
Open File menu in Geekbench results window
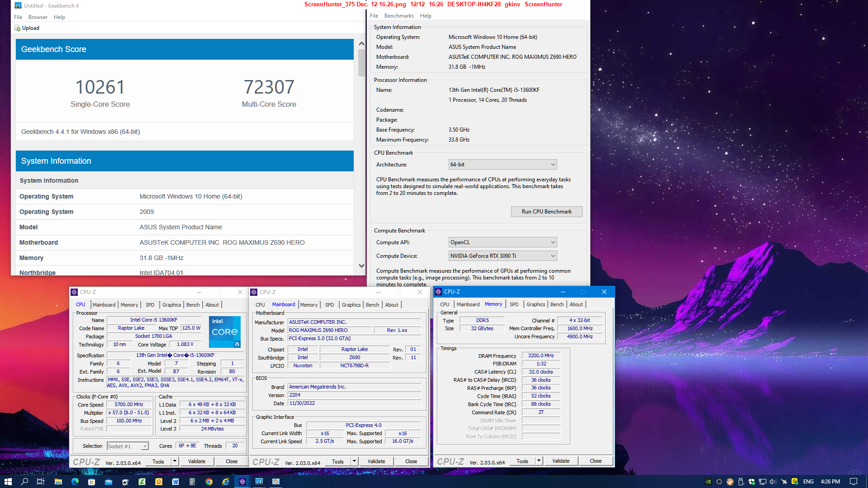pyautogui.click(x=18, y=17)
